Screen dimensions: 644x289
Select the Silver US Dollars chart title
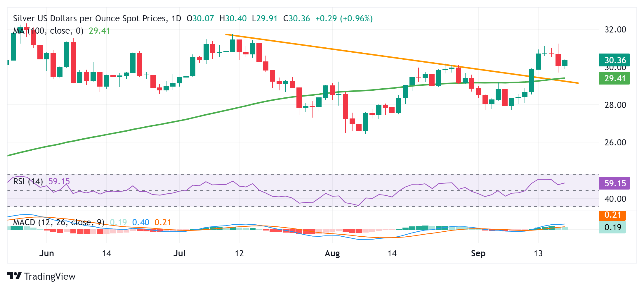(90, 18)
